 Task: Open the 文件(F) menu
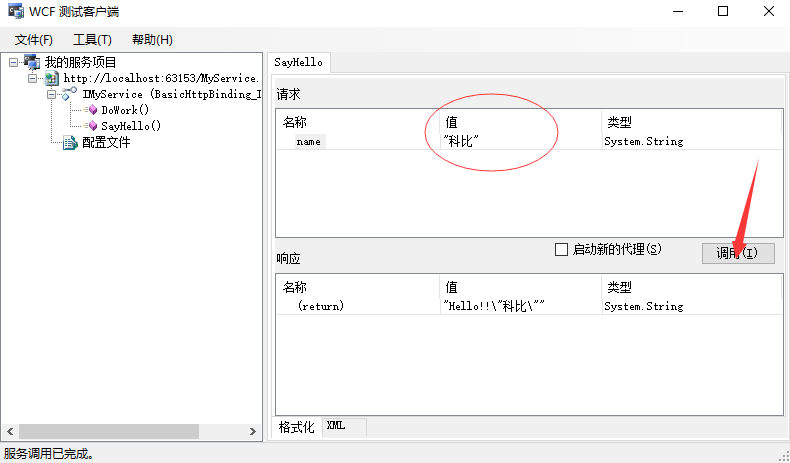click(34, 40)
